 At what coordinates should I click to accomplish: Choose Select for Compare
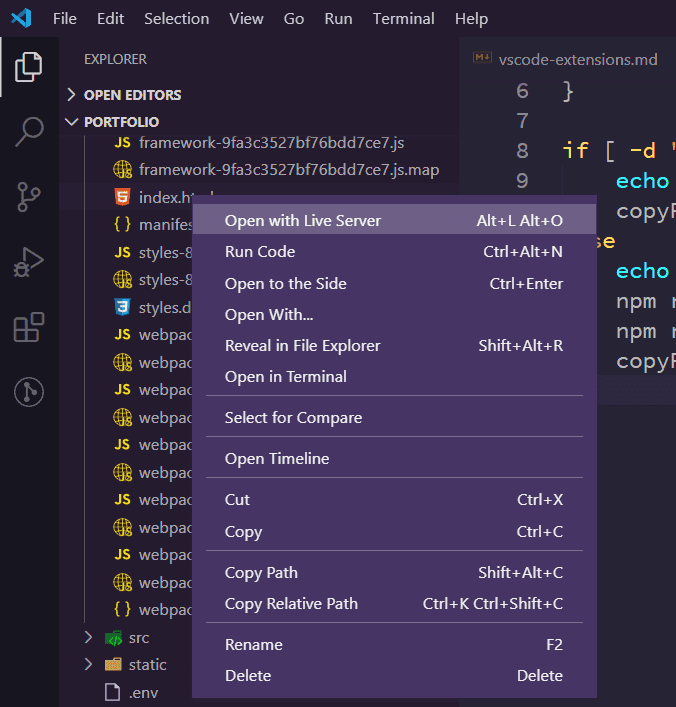(394, 418)
